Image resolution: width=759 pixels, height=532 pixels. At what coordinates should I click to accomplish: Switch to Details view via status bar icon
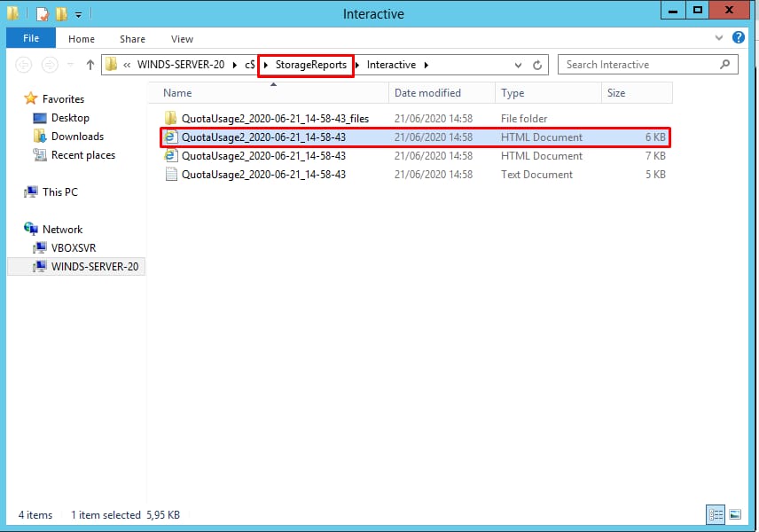tap(716, 514)
